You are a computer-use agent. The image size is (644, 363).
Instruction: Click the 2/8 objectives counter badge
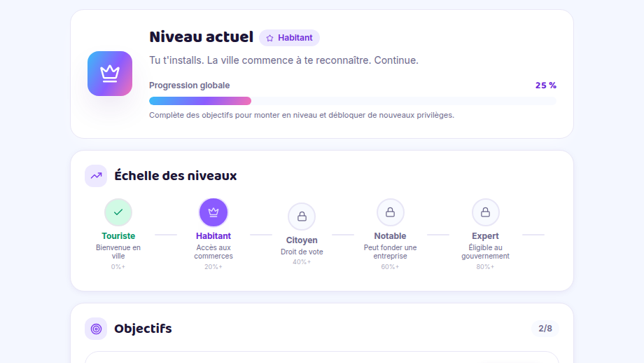545,329
